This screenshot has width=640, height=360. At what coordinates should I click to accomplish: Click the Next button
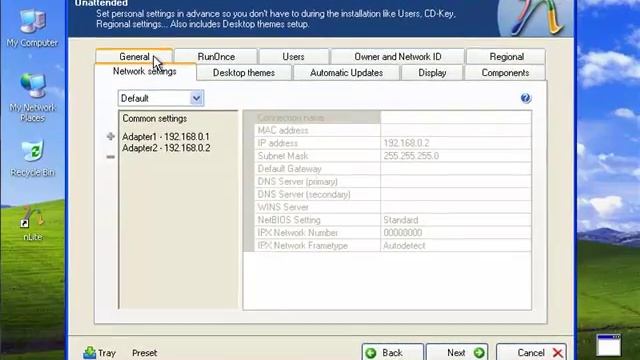pyautogui.click(x=457, y=352)
